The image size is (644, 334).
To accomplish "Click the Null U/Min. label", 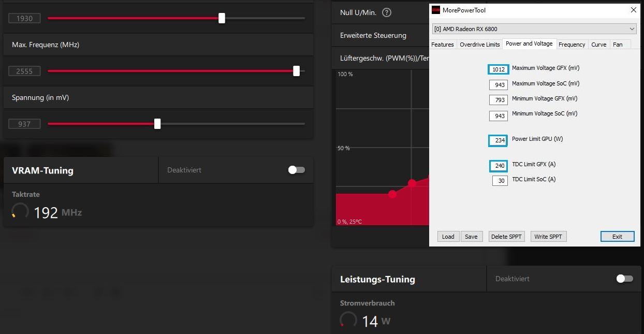I will (358, 12).
